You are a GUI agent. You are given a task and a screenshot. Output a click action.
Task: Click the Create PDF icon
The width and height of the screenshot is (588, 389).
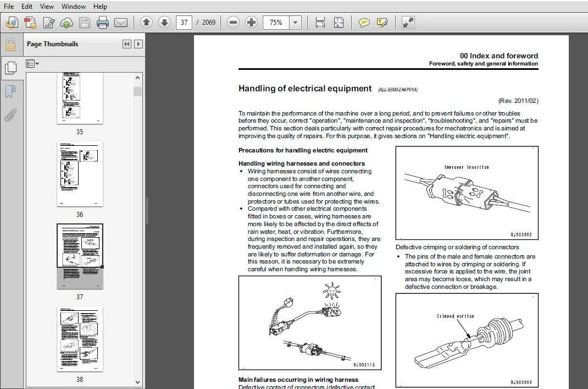[x=30, y=23]
